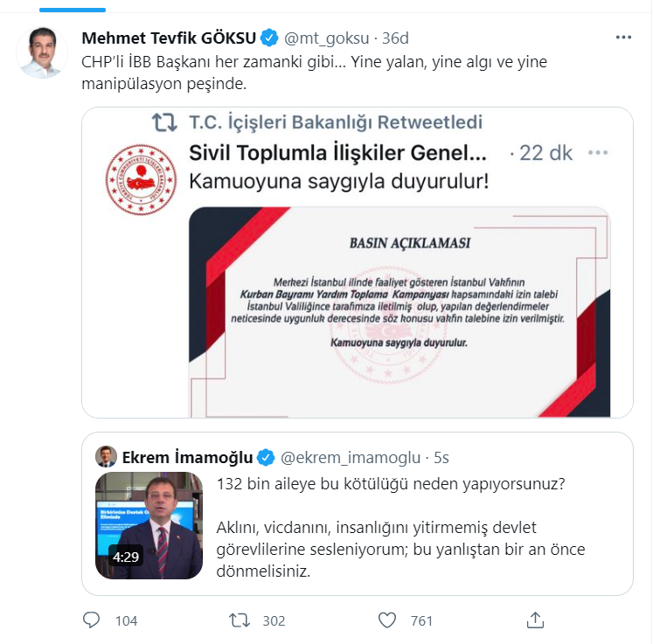Click the share upload icon
The image size is (653, 644).
[x=535, y=620]
